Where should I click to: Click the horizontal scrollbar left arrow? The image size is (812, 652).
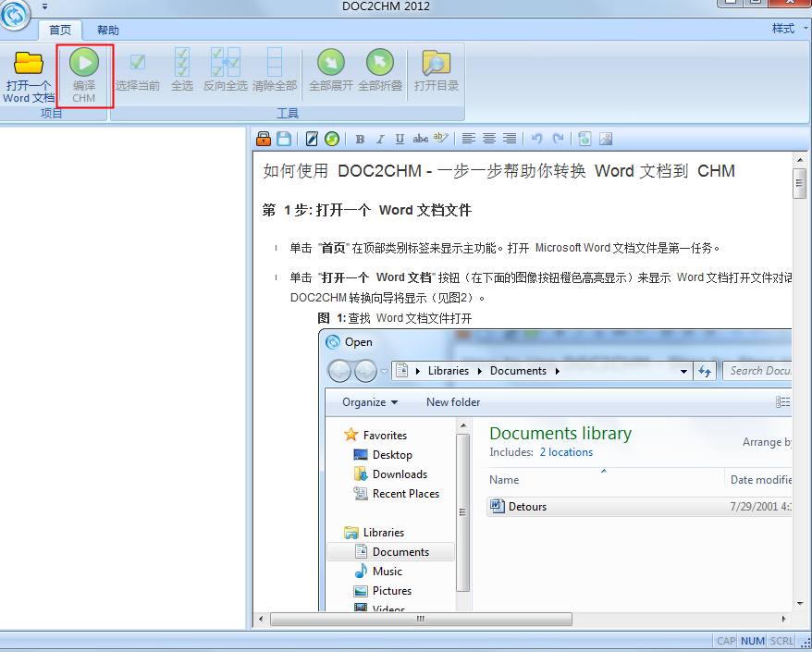[261, 619]
